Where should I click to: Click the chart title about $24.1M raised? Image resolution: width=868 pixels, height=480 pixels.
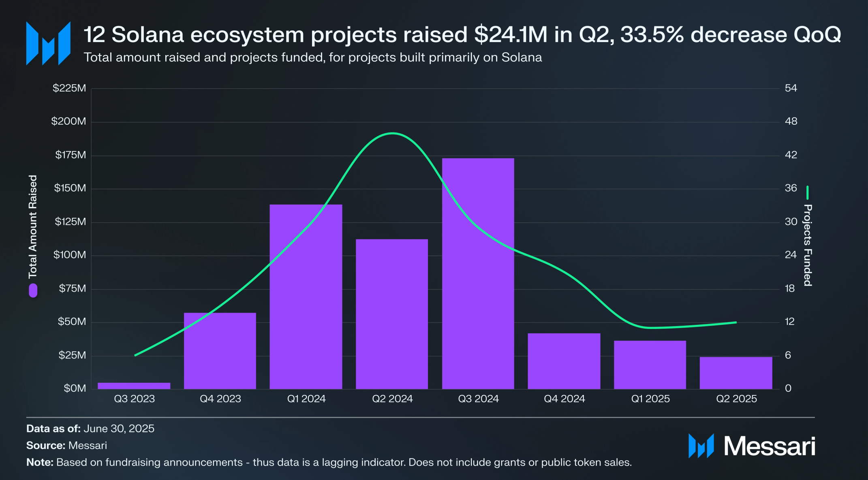(462, 34)
